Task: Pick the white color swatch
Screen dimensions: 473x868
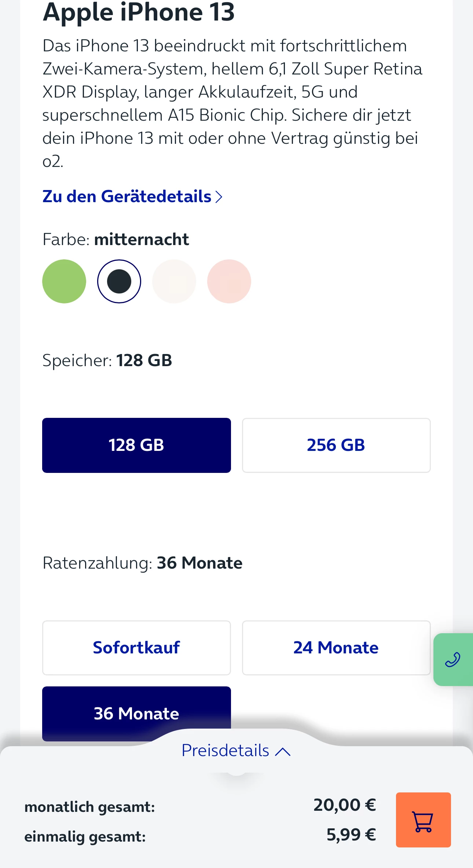Action: 174,281
